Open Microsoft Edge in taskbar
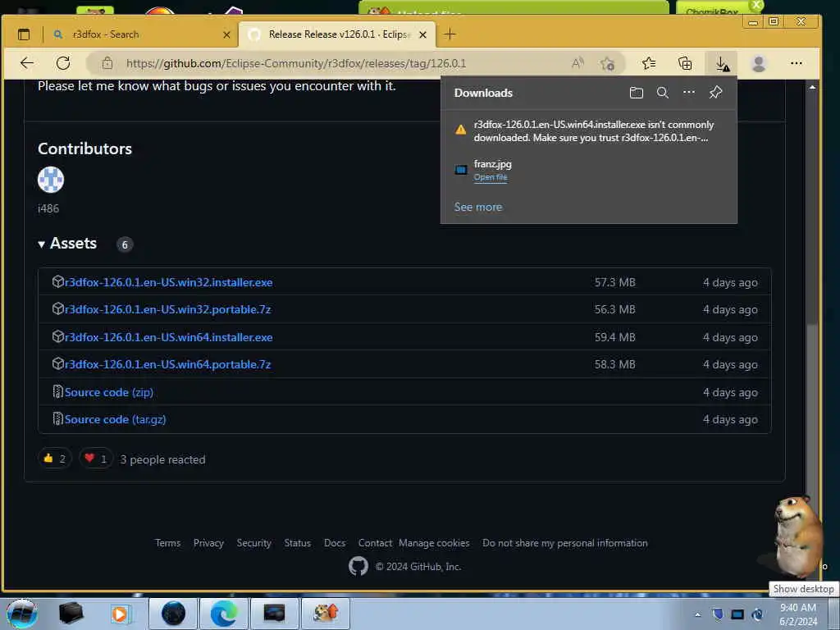This screenshot has height=630, width=840. [224, 614]
